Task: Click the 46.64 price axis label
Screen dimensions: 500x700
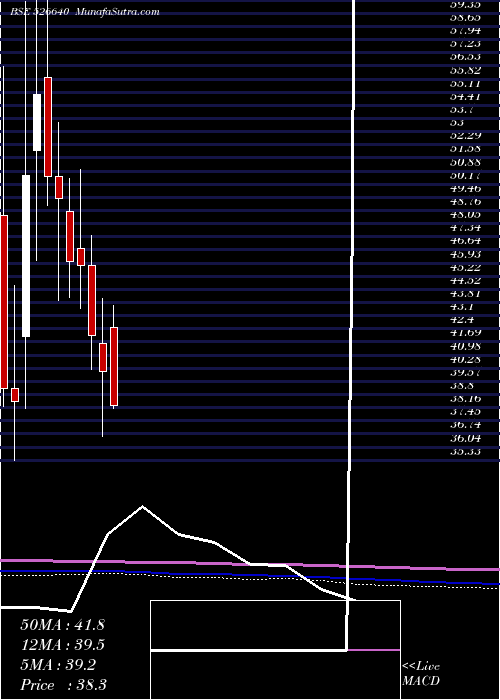Action: click(465, 242)
